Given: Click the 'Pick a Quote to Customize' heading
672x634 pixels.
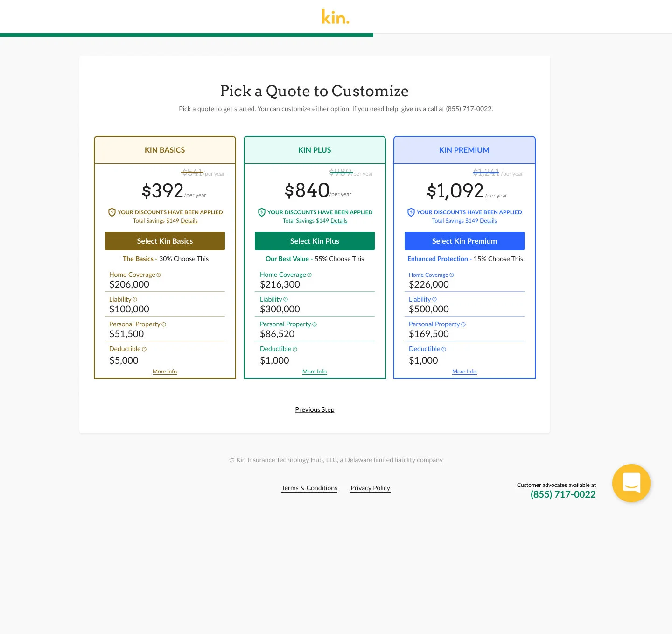Looking at the screenshot, I should [315, 91].
